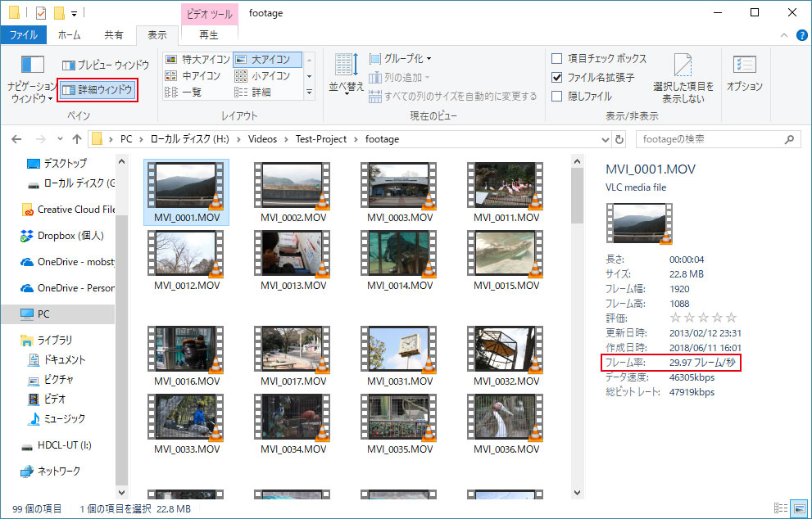Select Extra large icons (特大アイコン) layout
The height and width of the screenshot is (519, 812).
[x=197, y=60]
